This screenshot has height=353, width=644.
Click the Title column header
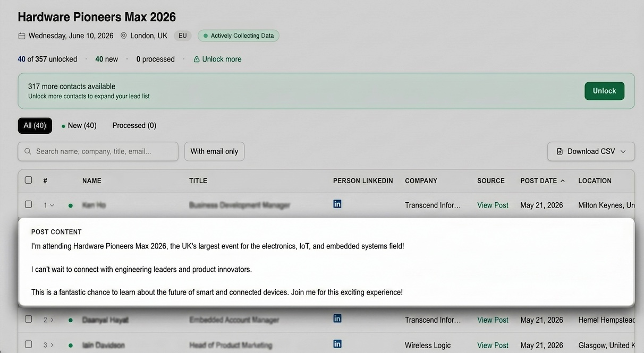pos(198,180)
